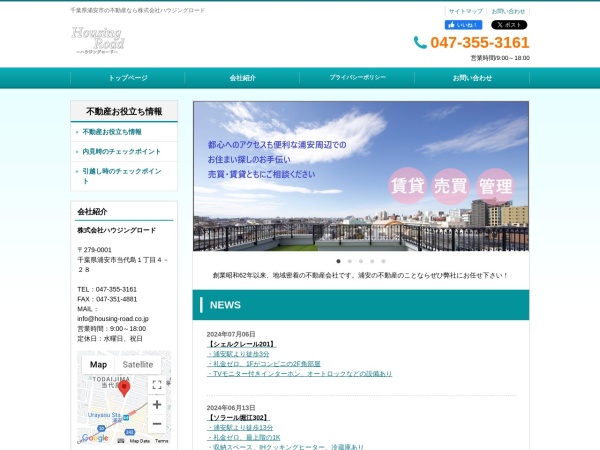Click the 会社紹介 heading in the sidebar
Screen dimensions: 600x450
[x=92, y=212]
